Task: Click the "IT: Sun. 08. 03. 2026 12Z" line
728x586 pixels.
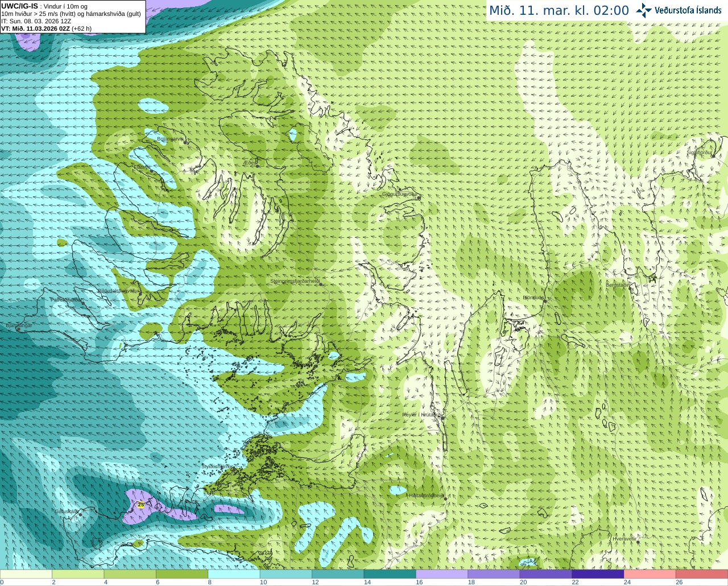Action: 36,21
